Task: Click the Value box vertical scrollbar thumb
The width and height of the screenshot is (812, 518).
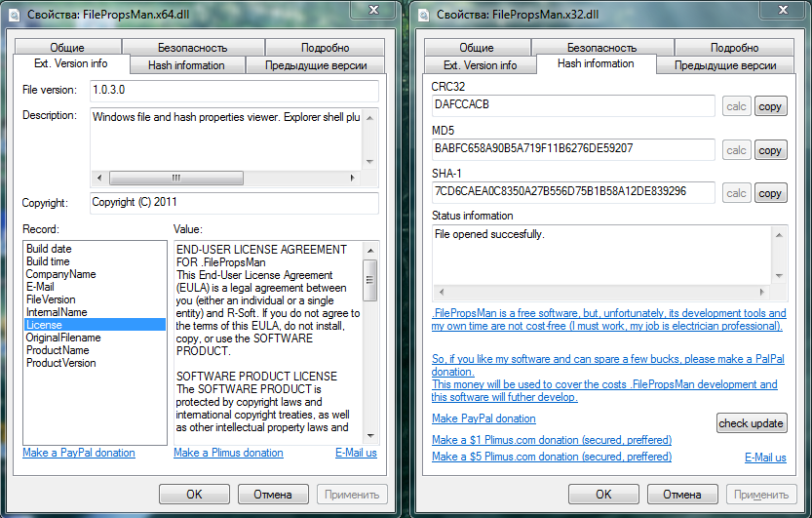Action: click(x=370, y=280)
